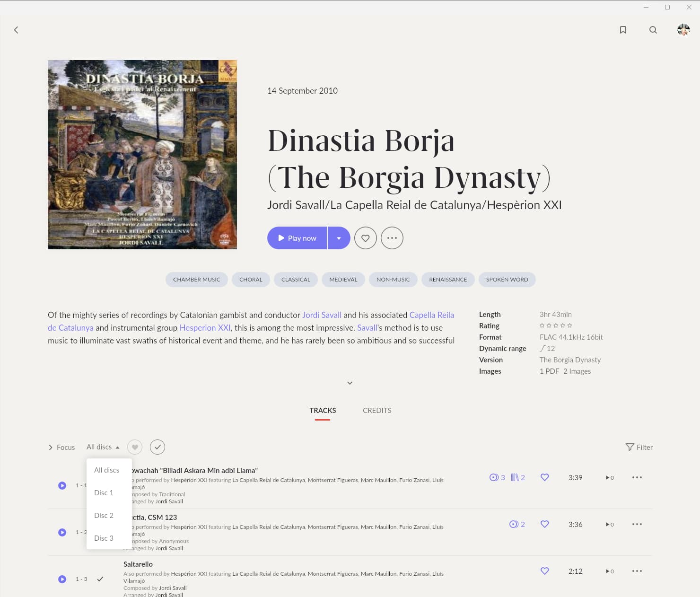Open the Hesperion XXI link in the description
Screen dimensions: 700x597
point(205,327)
